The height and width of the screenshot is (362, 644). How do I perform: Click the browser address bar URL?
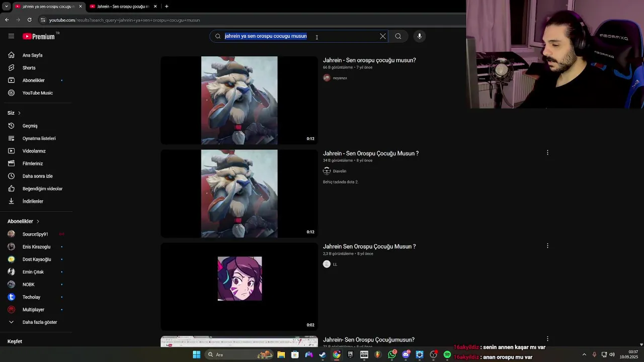[124, 20]
